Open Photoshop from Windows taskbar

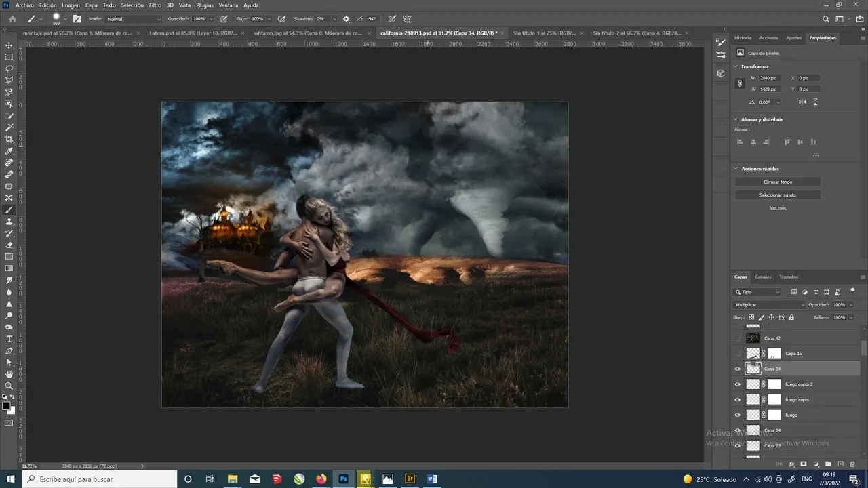coord(343,479)
